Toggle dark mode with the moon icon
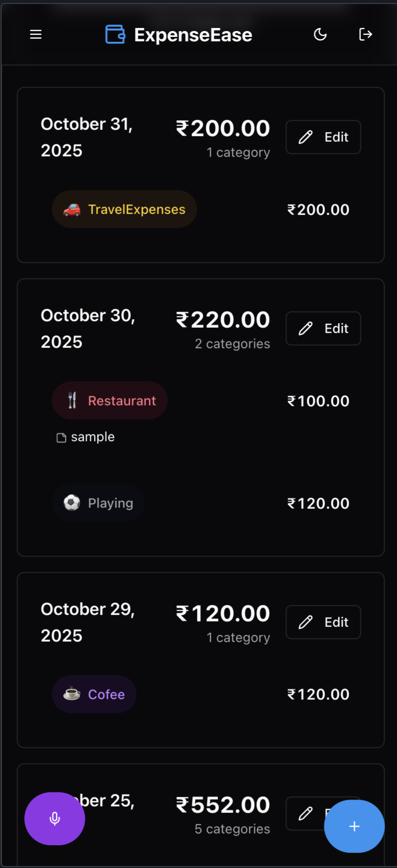 pyautogui.click(x=320, y=34)
